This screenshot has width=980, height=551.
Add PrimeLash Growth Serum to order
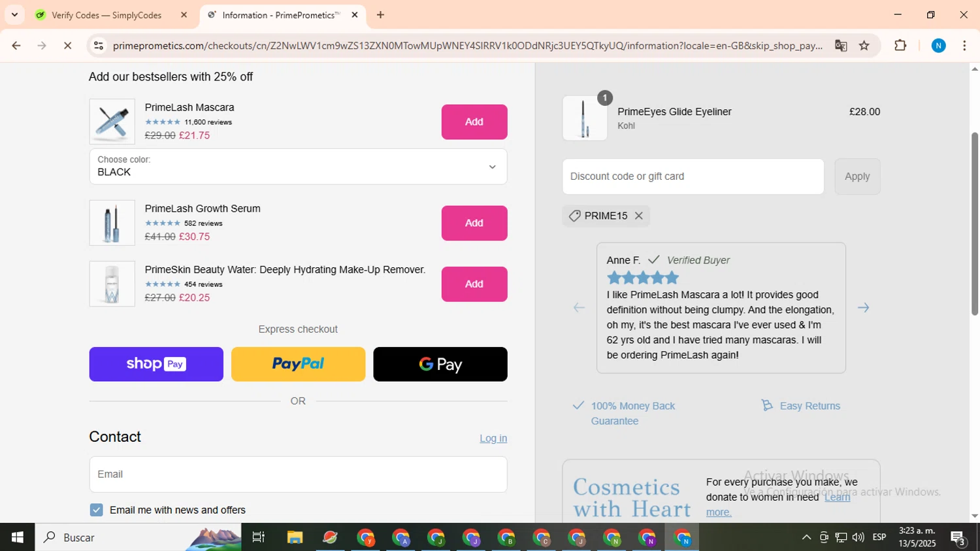point(474,223)
